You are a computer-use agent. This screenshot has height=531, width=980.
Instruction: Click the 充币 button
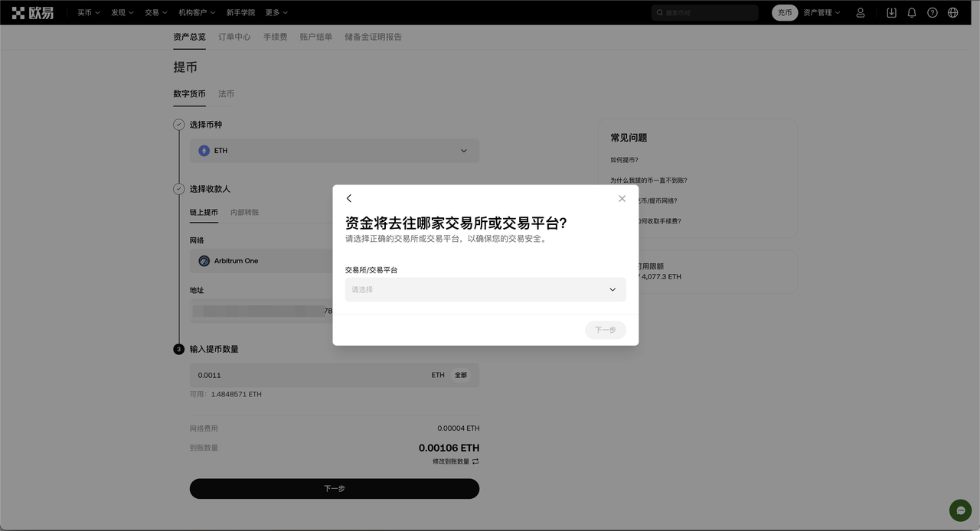click(785, 12)
